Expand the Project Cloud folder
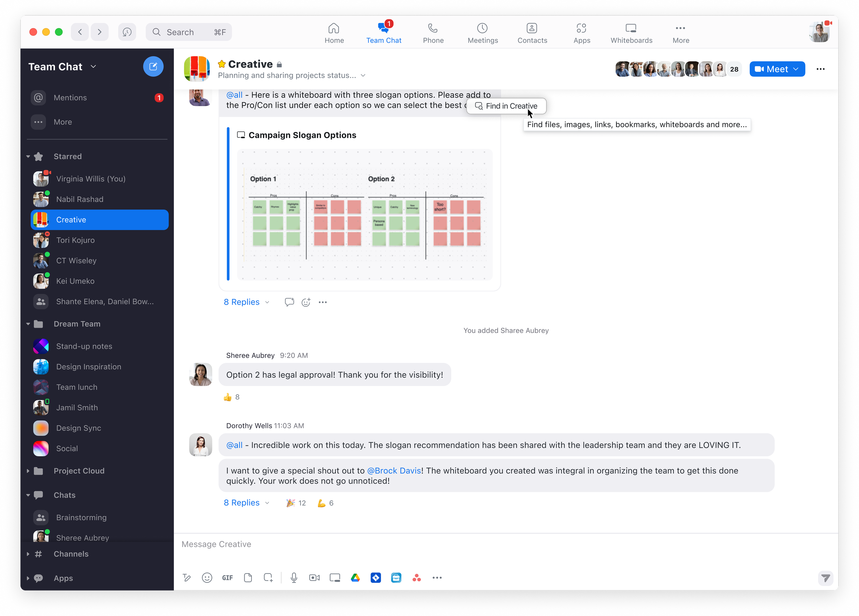Image resolution: width=859 pixels, height=616 pixels. click(x=28, y=471)
